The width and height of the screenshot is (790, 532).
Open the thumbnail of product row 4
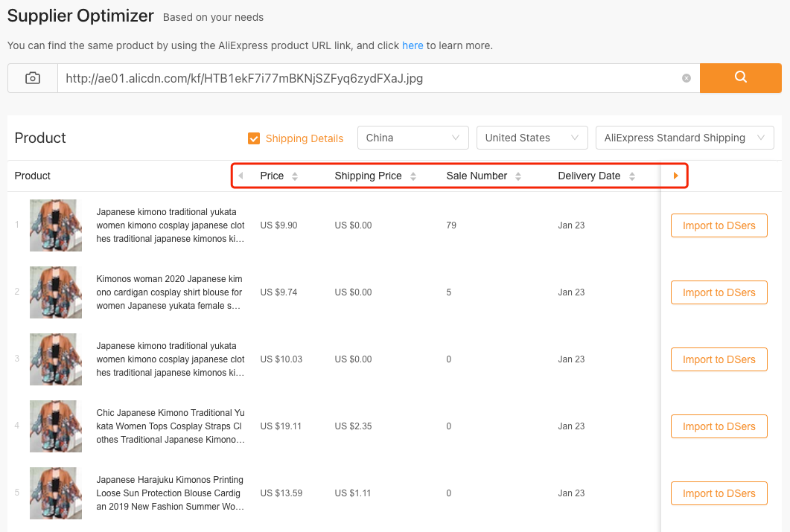55,426
